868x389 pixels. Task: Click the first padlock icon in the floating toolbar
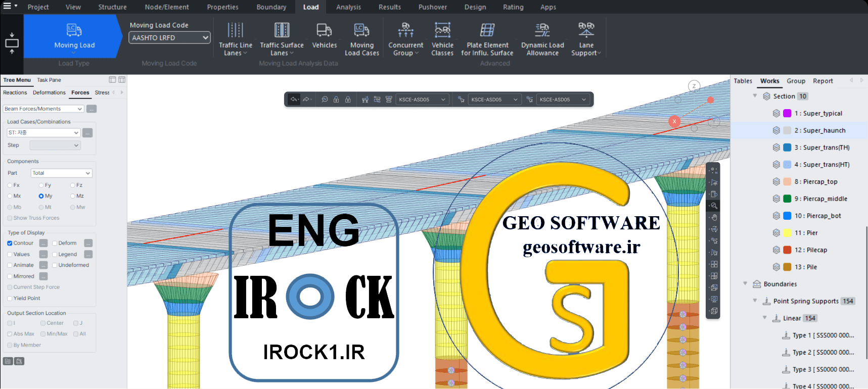pos(336,100)
